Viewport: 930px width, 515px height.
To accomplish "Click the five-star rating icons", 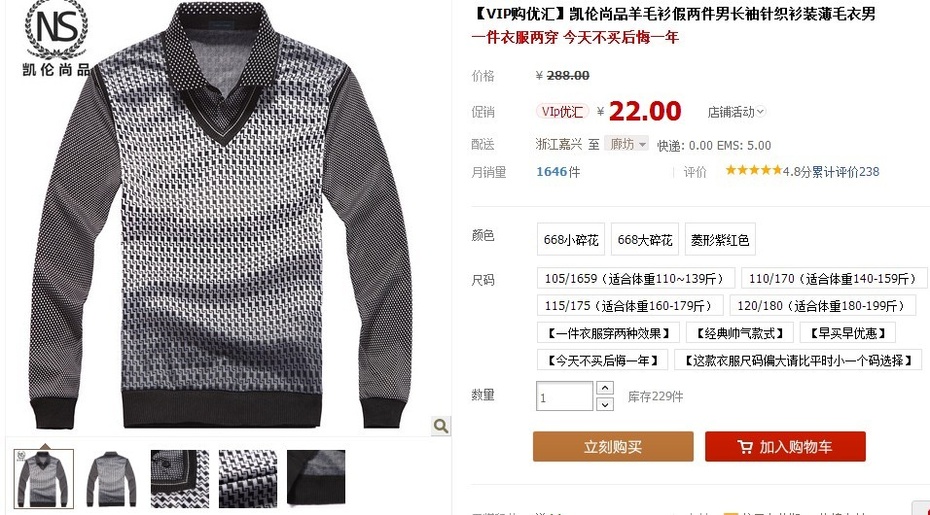I will [753, 171].
